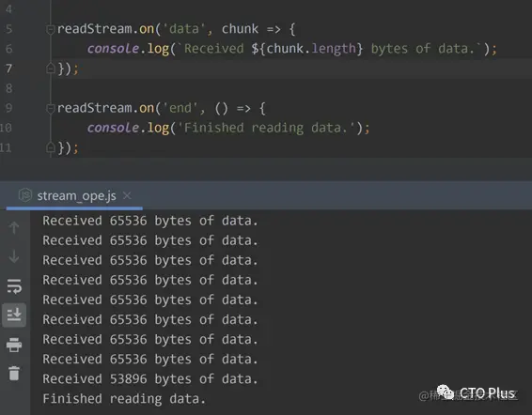
Task: Click console.log on line 6
Action: pyautogui.click(x=128, y=49)
